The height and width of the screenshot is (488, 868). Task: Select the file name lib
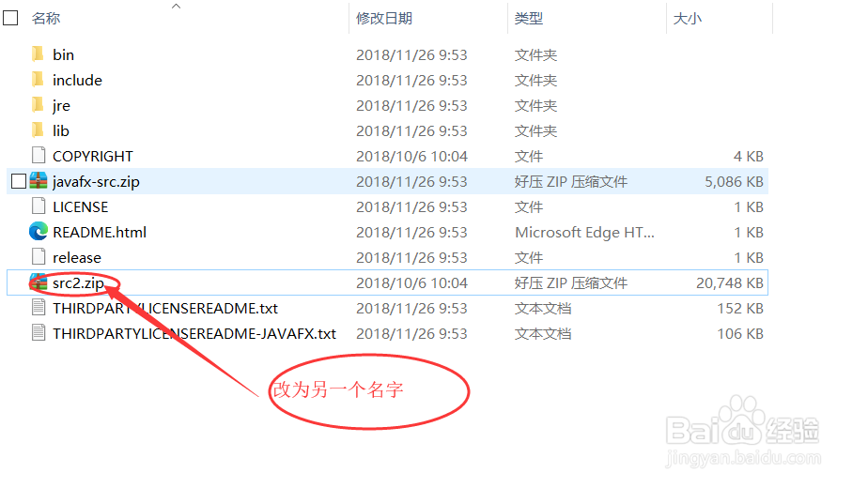point(61,131)
